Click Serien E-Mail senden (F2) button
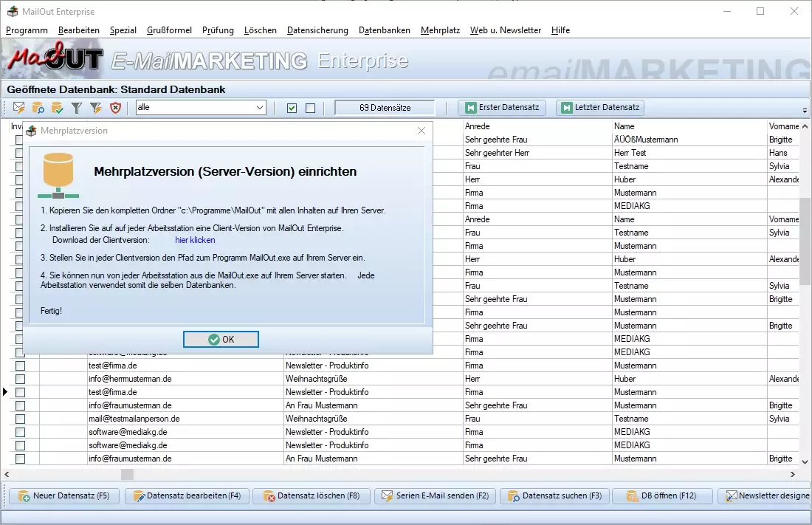This screenshot has height=525, width=812. (x=435, y=496)
